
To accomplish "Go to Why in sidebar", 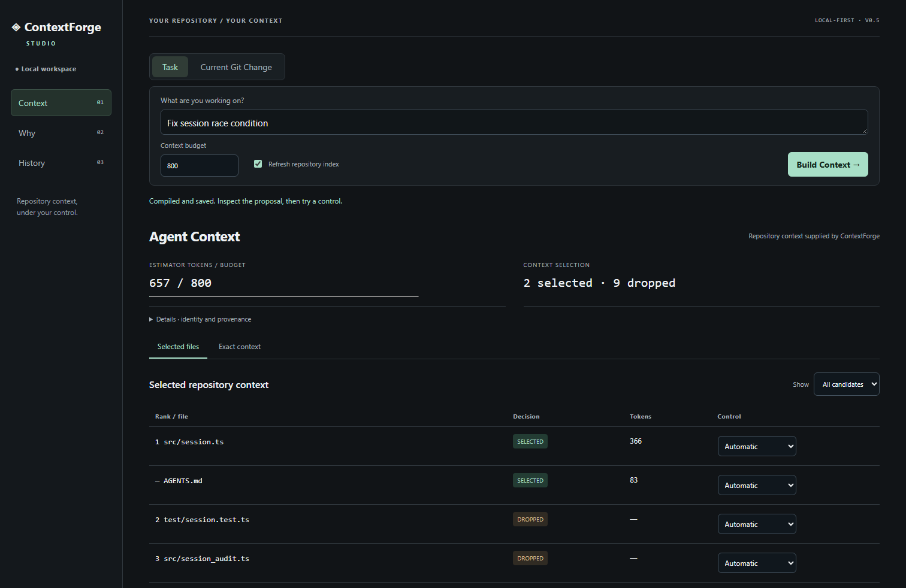I will point(61,133).
